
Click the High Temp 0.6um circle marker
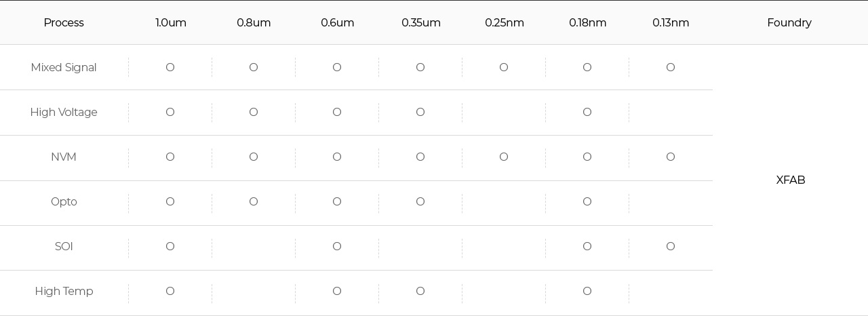pos(337,291)
